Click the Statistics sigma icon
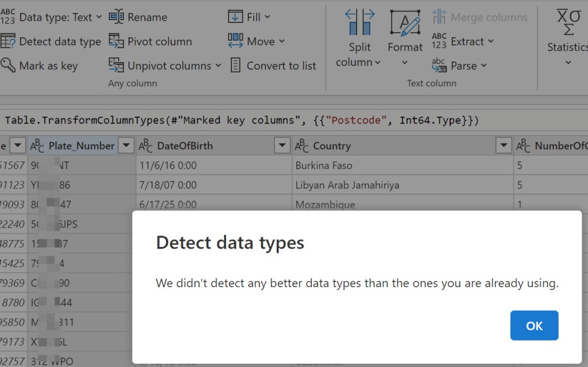The width and height of the screenshot is (588, 367). click(568, 22)
